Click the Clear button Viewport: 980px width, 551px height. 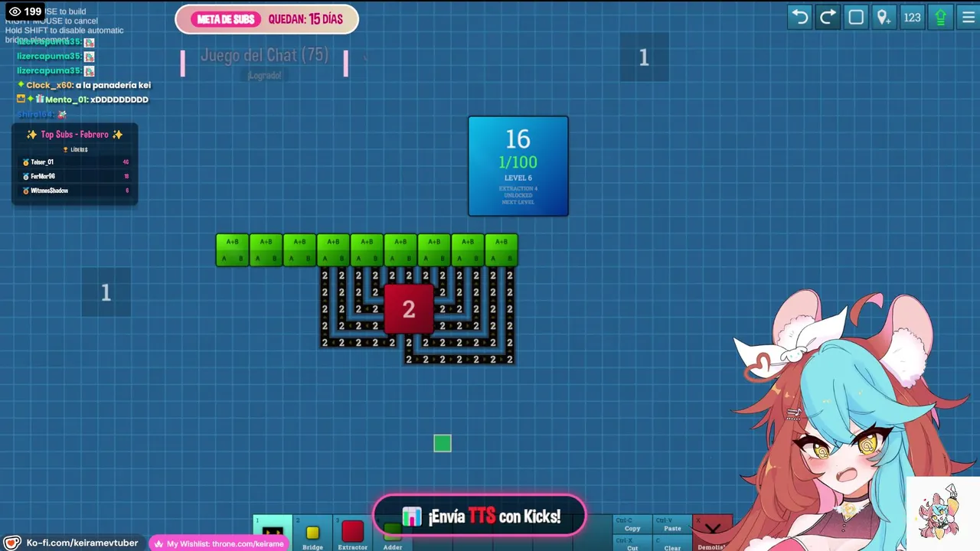tap(672, 543)
